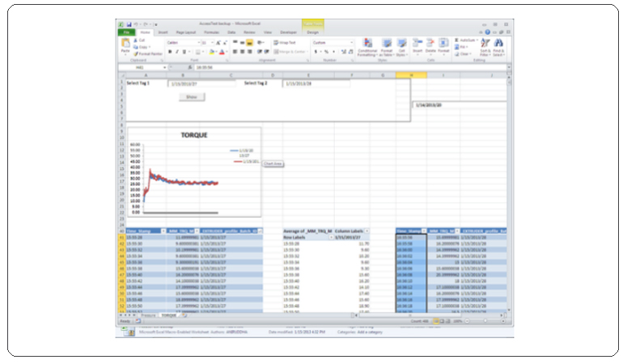
Task: Switch to the Pressure sheet tab
Action: click(x=148, y=315)
